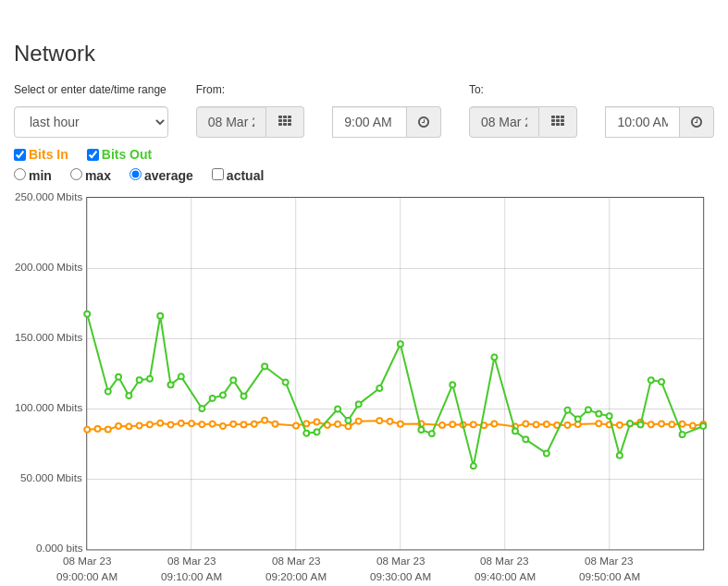The width and height of the screenshot is (728, 586).
Task: Select the max radio button
Action: [x=76, y=175]
